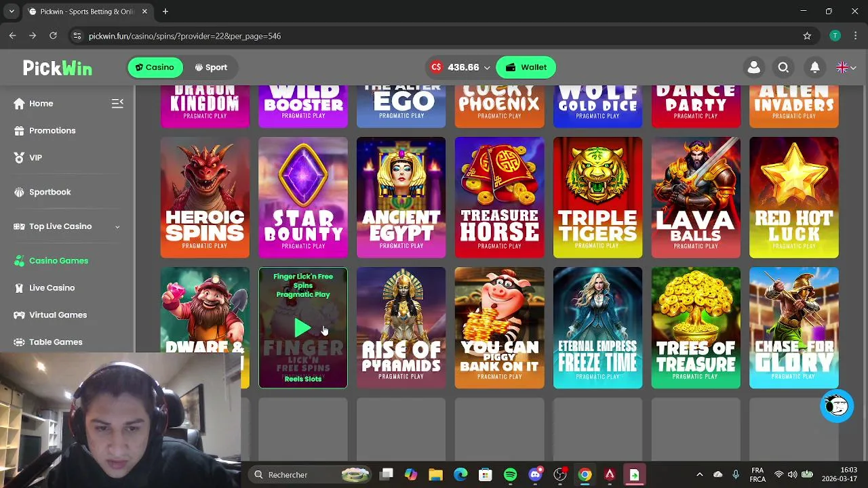Click the search magnifier icon
Screen dimensions: 868x488
click(783, 67)
